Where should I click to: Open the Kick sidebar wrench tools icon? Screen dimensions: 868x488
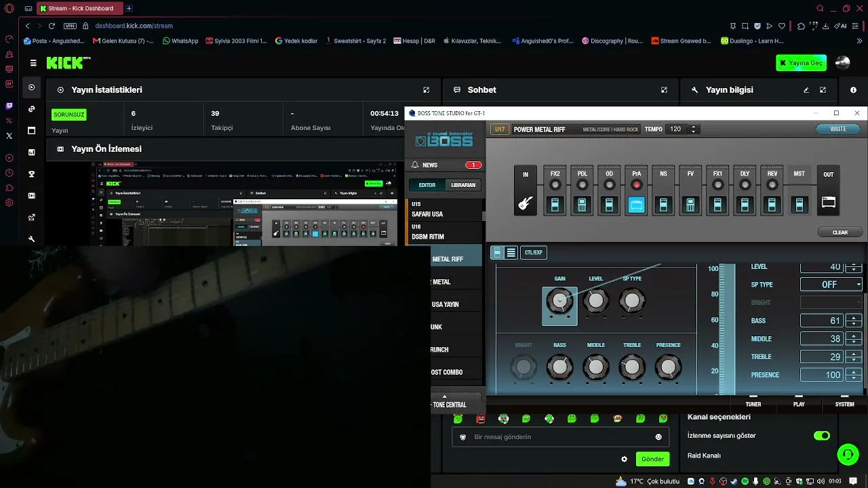(31, 239)
